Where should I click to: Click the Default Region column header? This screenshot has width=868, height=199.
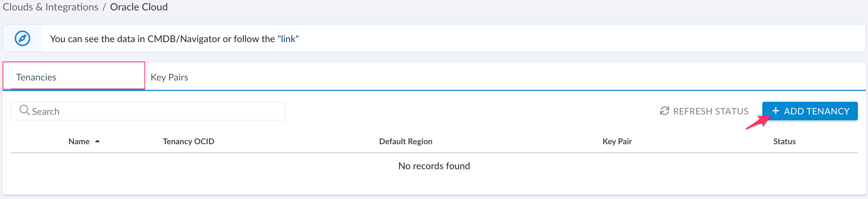click(406, 142)
